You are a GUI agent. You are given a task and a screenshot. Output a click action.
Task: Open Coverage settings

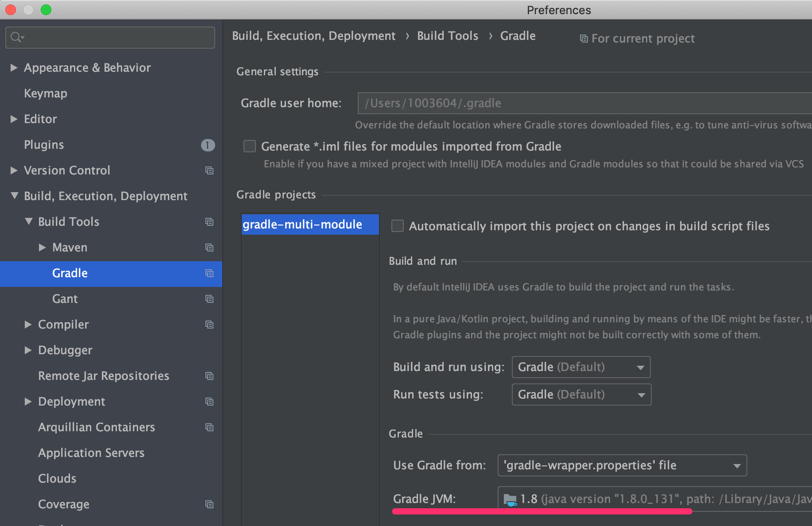click(x=64, y=504)
